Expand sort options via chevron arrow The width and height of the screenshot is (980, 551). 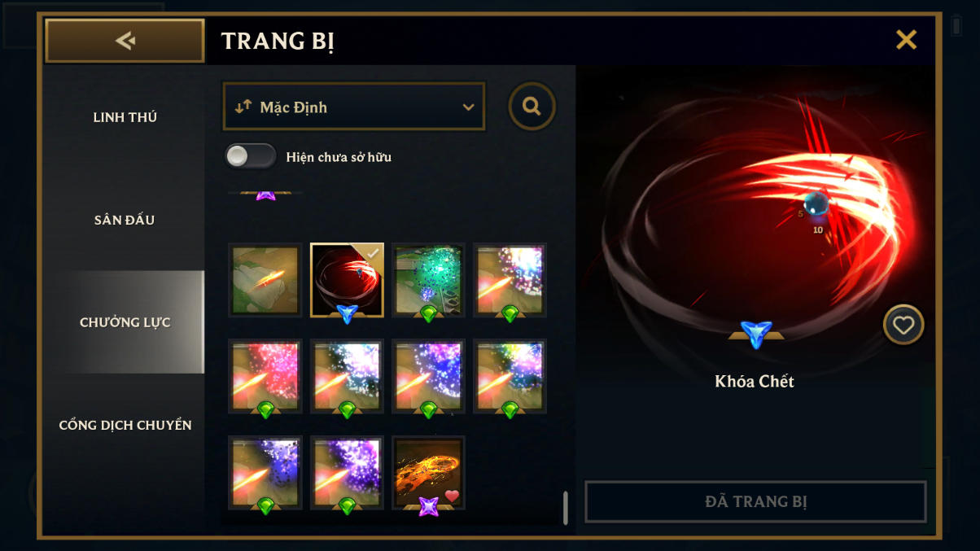[x=468, y=107]
